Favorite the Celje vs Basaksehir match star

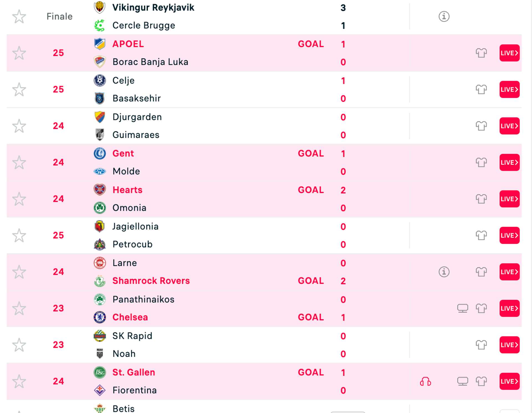pos(19,89)
